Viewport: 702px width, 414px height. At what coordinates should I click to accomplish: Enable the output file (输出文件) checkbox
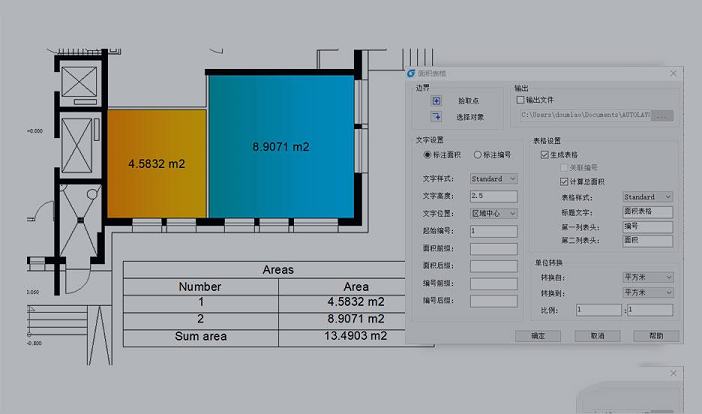click(x=520, y=101)
